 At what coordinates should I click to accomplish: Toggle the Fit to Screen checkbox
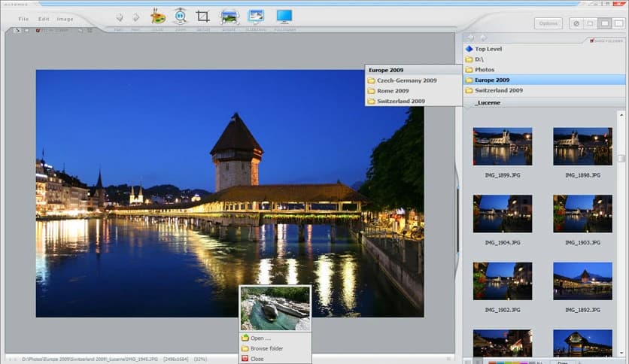38,31
